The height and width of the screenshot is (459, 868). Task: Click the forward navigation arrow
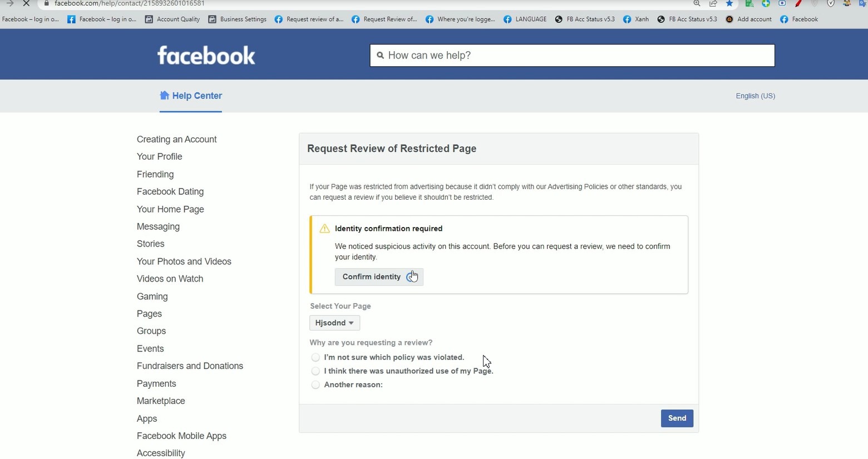point(9,3)
